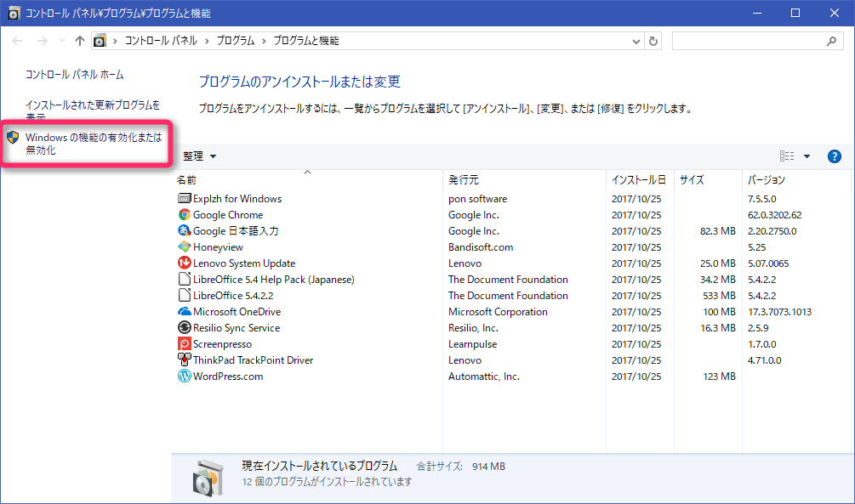Viewport: 855px width, 504px height.
Task: Click the 82.3 MB size value
Action: (717, 231)
